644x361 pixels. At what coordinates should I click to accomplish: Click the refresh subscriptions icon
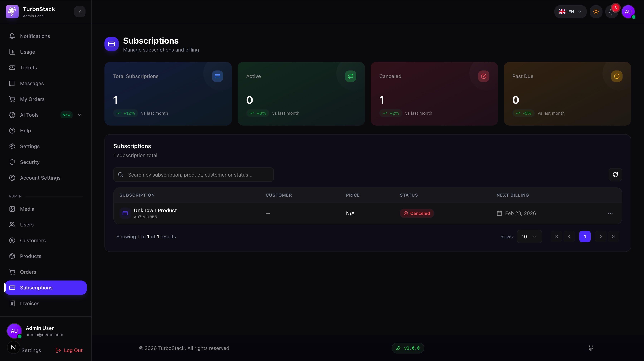click(615, 174)
